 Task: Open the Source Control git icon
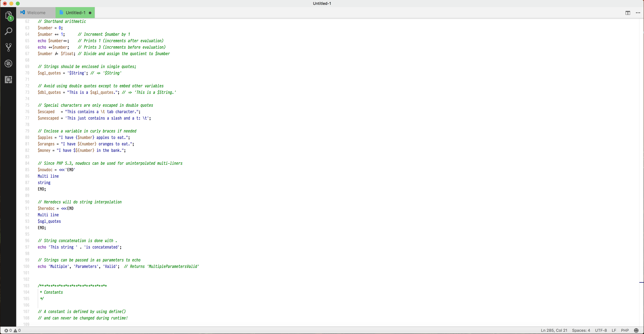[x=9, y=47]
